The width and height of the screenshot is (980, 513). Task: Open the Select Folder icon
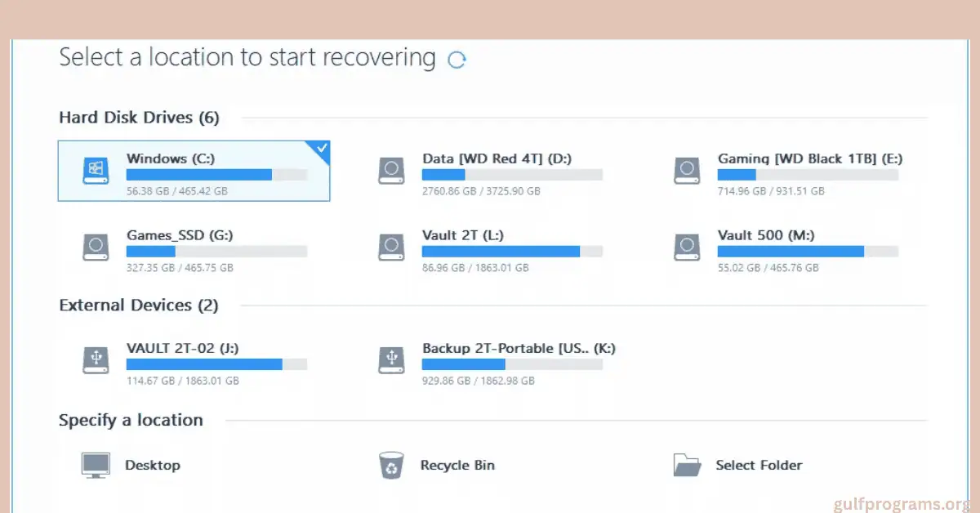[688, 464]
